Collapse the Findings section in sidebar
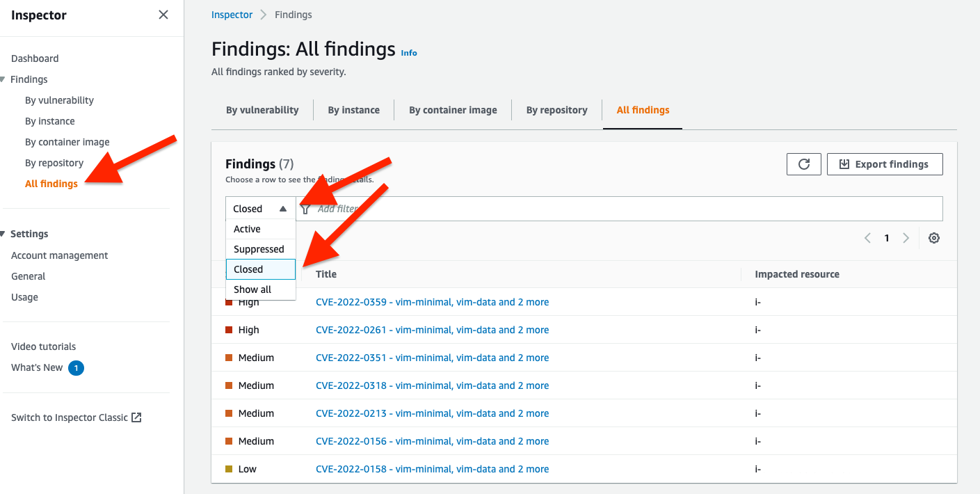Screen dimensions: 980x494 pyautogui.click(x=5, y=79)
